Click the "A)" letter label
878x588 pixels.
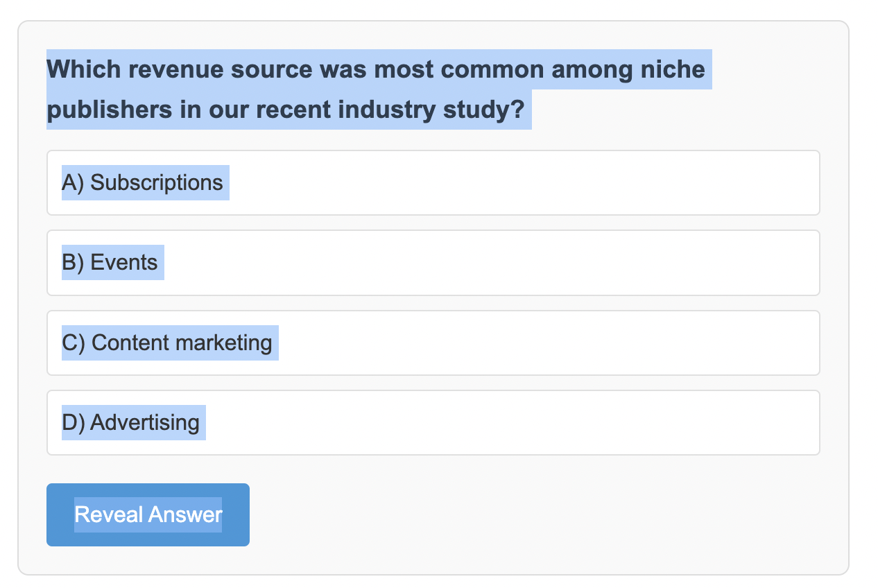[x=72, y=183]
